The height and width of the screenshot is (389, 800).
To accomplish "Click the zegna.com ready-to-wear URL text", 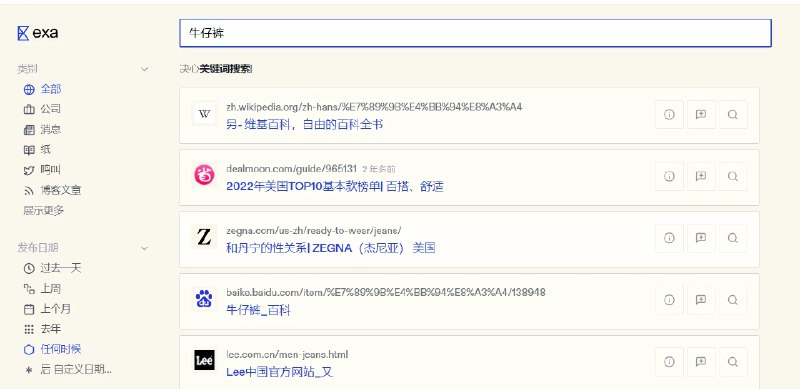I will coord(314,231).
